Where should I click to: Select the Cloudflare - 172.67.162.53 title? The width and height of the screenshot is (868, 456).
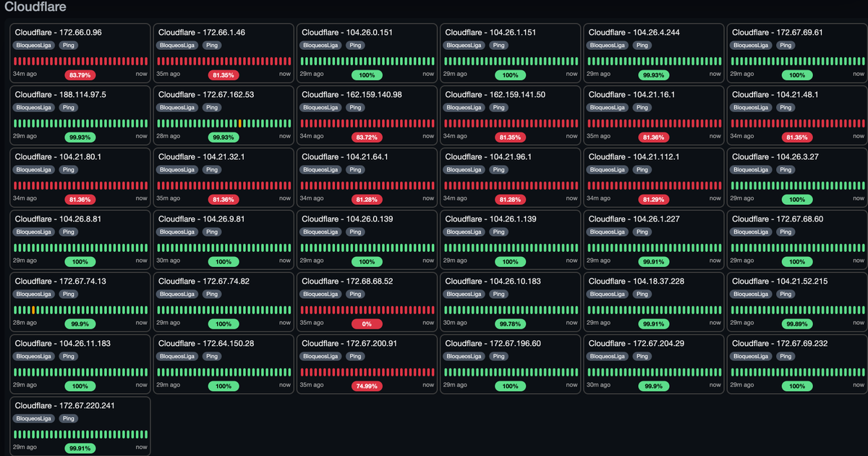(x=206, y=95)
